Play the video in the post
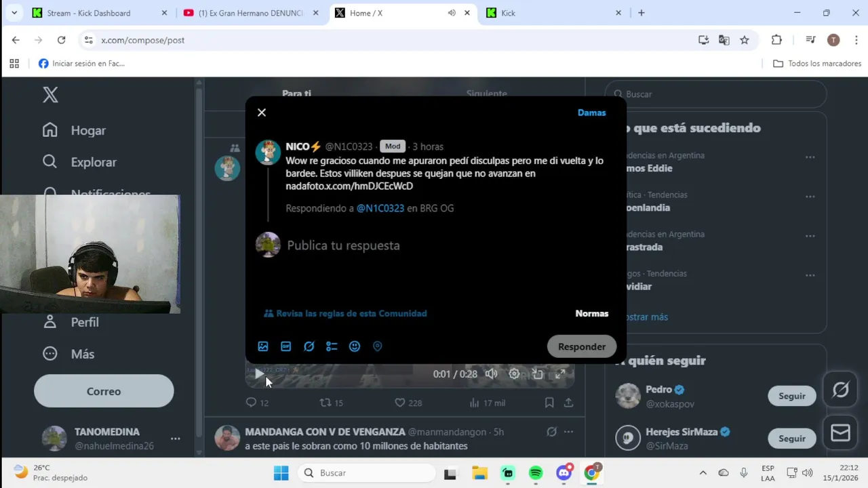This screenshot has height=488, width=868. click(x=259, y=373)
